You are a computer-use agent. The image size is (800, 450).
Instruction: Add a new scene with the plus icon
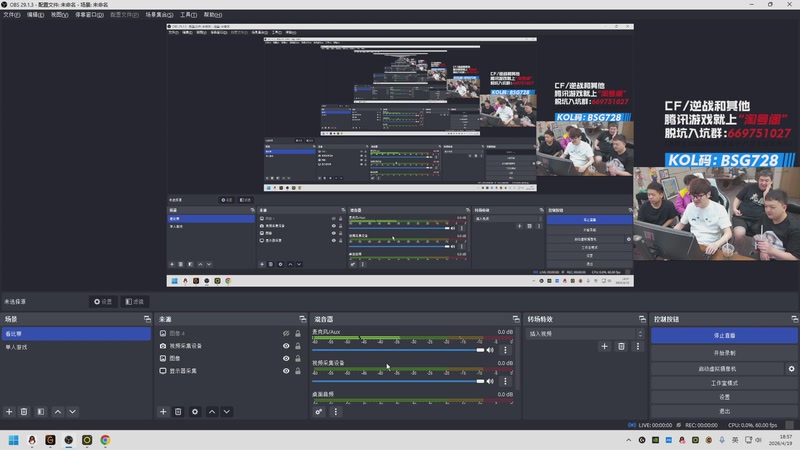9,412
